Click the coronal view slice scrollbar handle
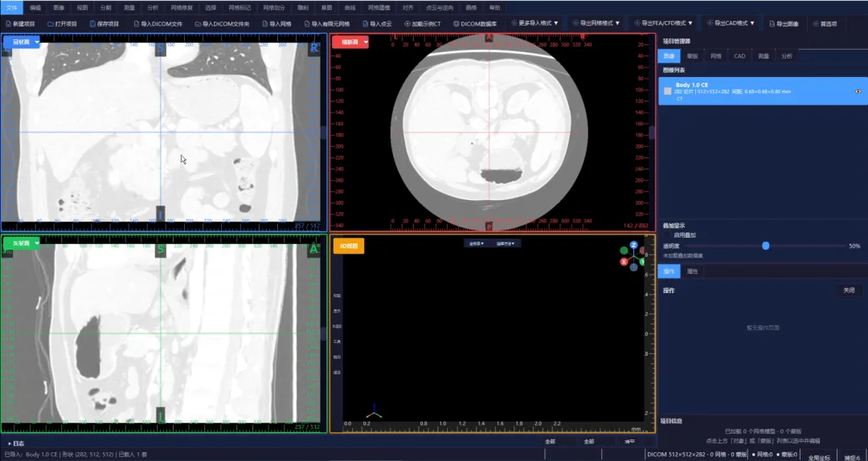Image resolution: width=868 pixels, height=461 pixels. [x=324, y=132]
